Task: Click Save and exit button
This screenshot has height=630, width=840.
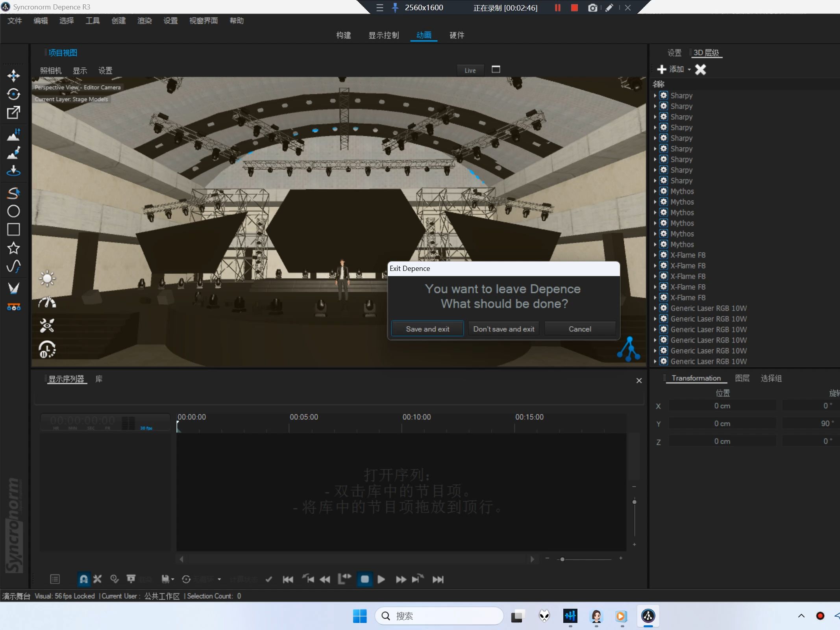Action: [427, 329]
